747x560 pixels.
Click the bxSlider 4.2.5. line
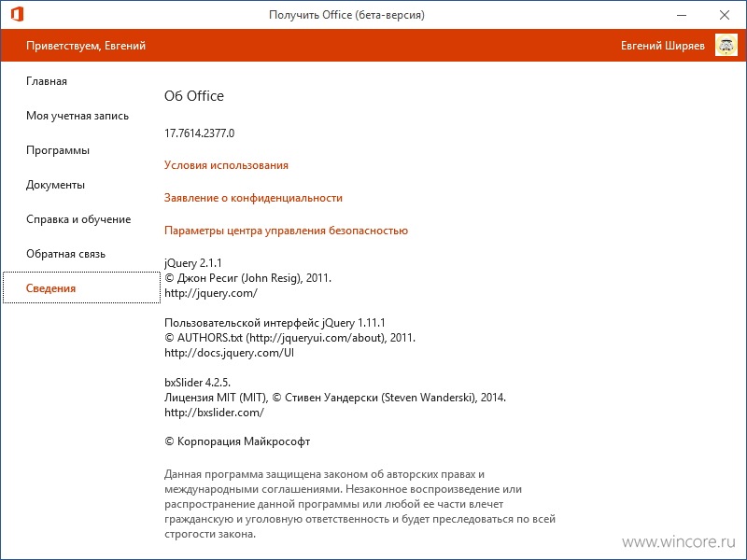pyautogui.click(x=197, y=383)
